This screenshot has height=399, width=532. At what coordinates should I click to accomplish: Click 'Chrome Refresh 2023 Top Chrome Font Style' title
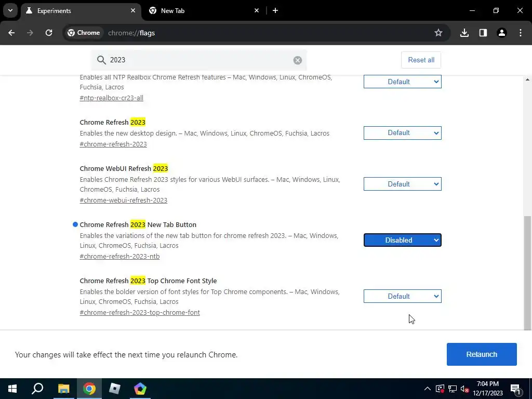click(148, 281)
